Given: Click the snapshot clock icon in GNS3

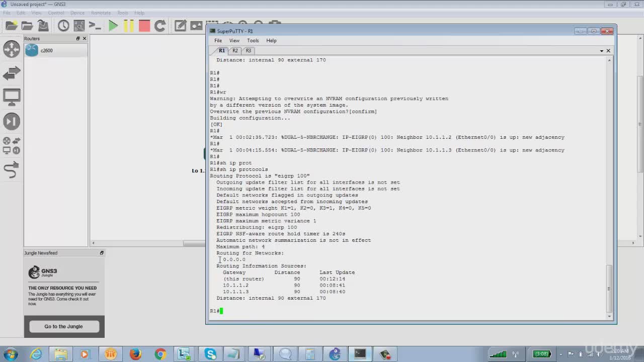Looking at the screenshot, I should [63, 26].
